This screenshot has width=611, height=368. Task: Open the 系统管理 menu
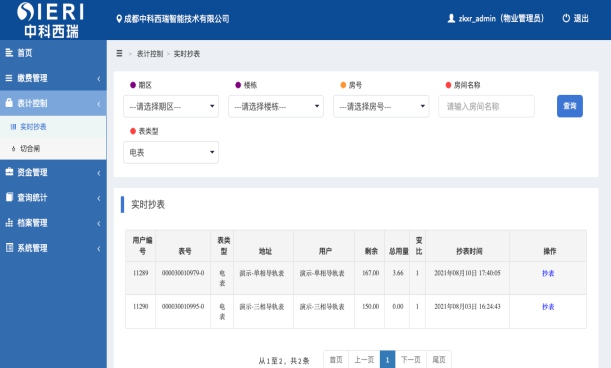pos(53,248)
